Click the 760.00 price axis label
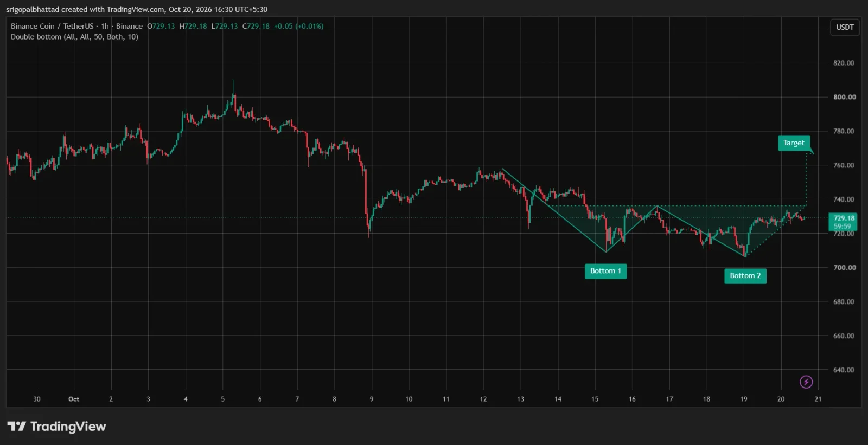 point(844,165)
